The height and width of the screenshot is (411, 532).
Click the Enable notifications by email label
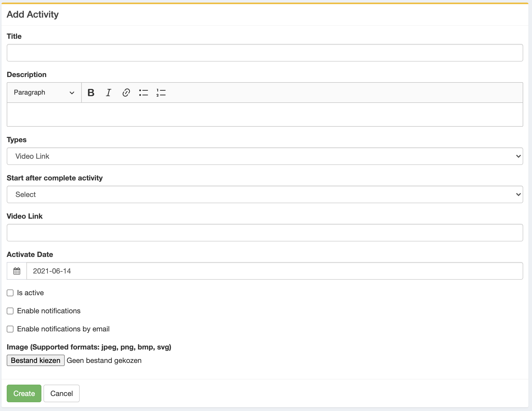pos(63,329)
